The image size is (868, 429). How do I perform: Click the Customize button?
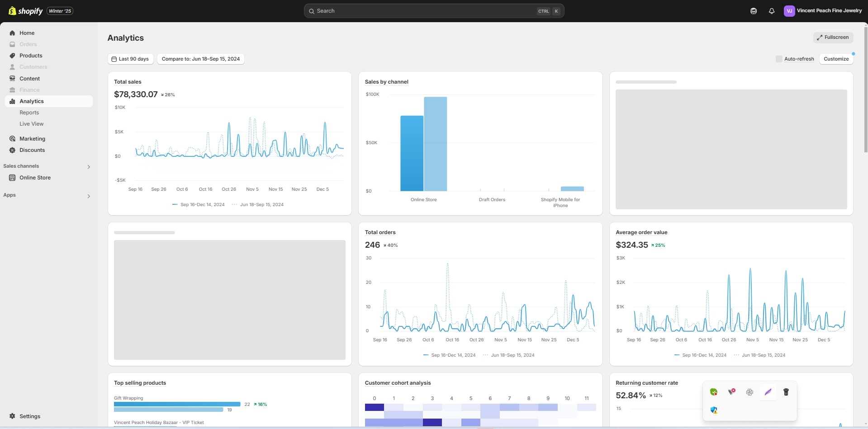(x=836, y=59)
